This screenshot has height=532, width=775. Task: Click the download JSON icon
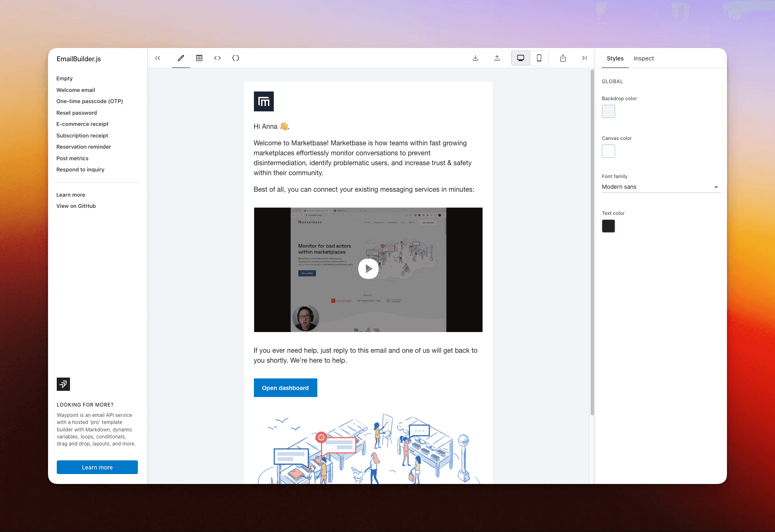pyautogui.click(x=476, y=58)
